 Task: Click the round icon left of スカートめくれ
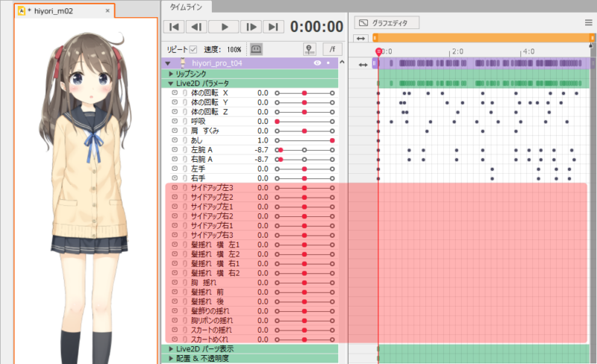pos(175,339)
